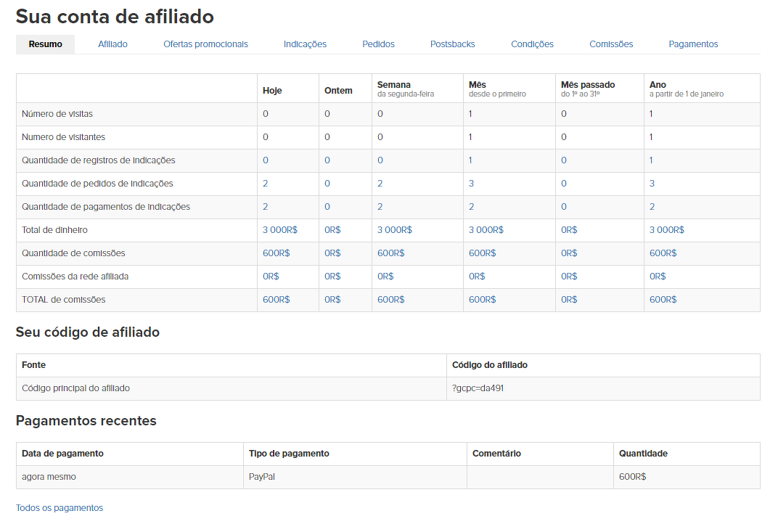Open today's Quantidade de comissões amount

(x=276, y=253)
